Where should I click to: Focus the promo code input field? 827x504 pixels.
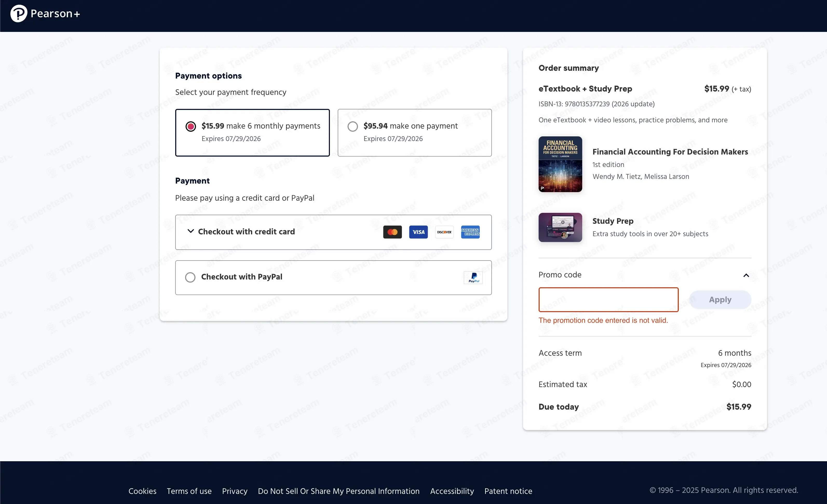[x=608, y=299]
